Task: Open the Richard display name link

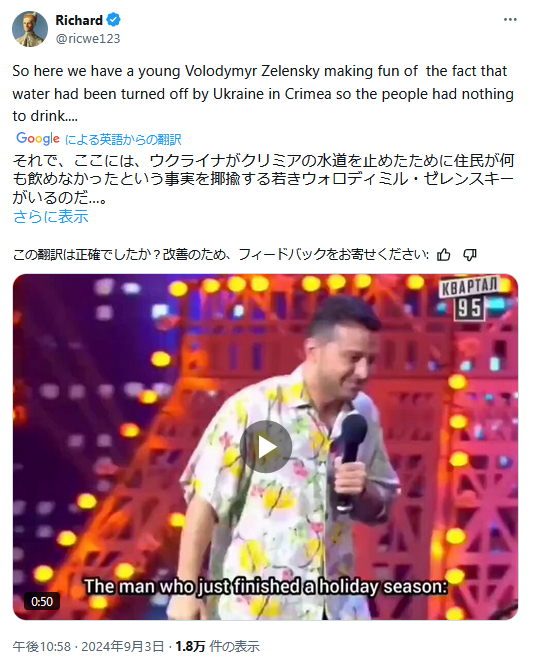Action: click(x=79, y=20)
